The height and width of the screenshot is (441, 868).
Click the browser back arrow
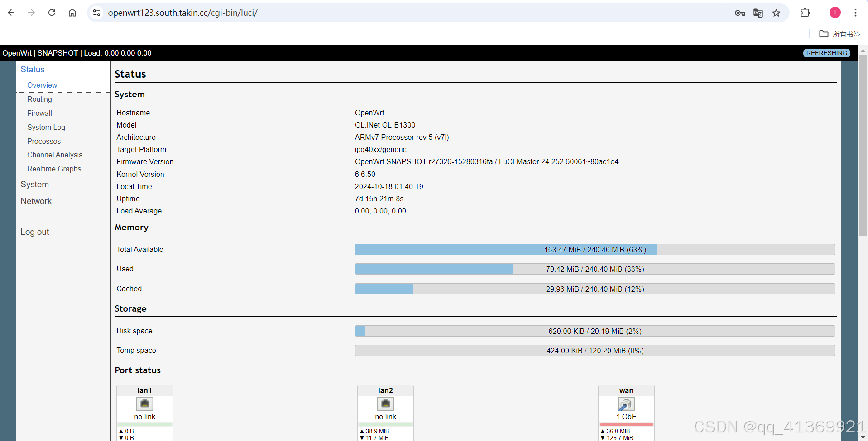click(11, 13)
